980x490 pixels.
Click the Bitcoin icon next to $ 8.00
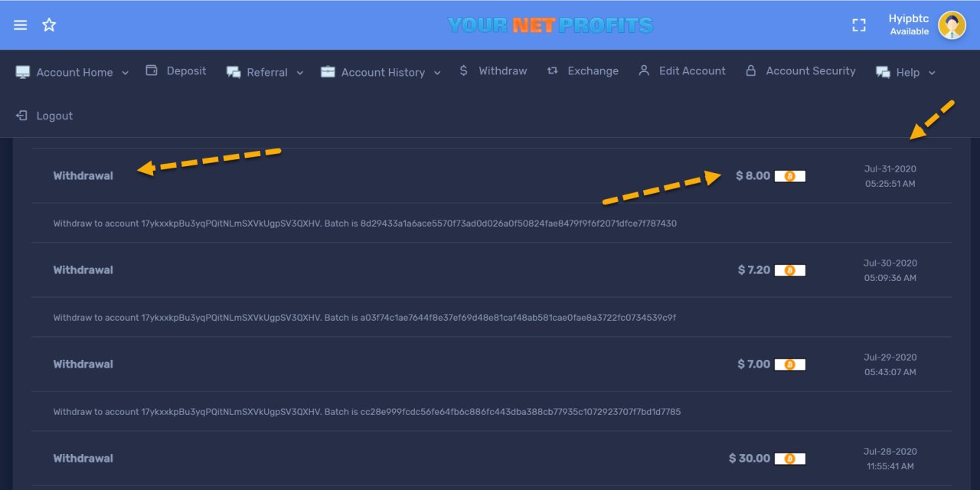(x=790, y=176)
